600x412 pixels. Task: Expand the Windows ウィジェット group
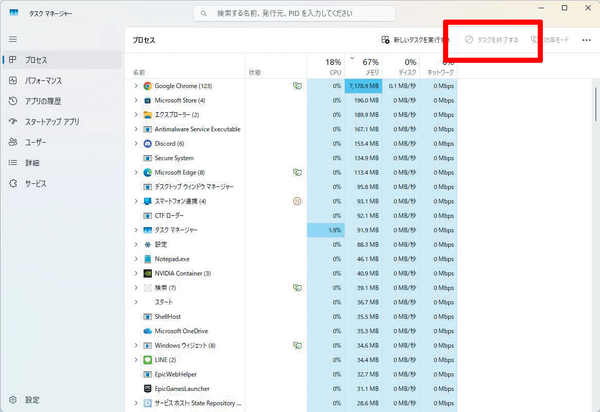(136, 345)
